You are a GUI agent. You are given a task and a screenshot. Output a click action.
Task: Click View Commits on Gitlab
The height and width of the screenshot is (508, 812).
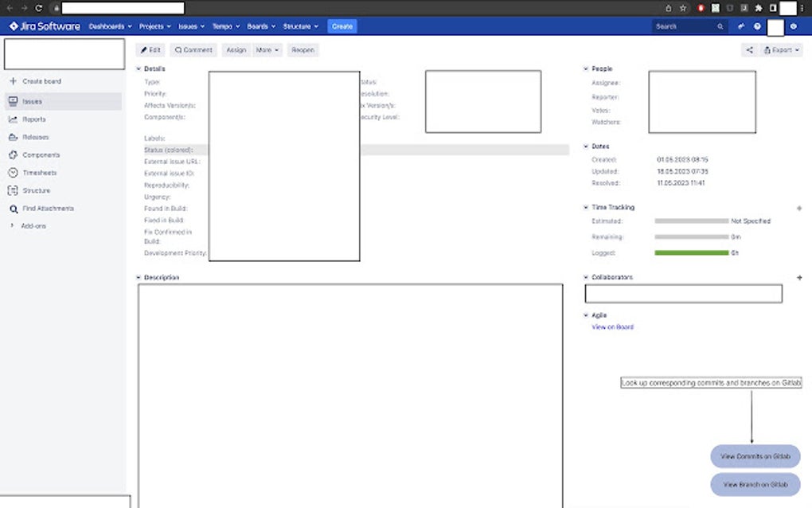[x=755, y=456]
